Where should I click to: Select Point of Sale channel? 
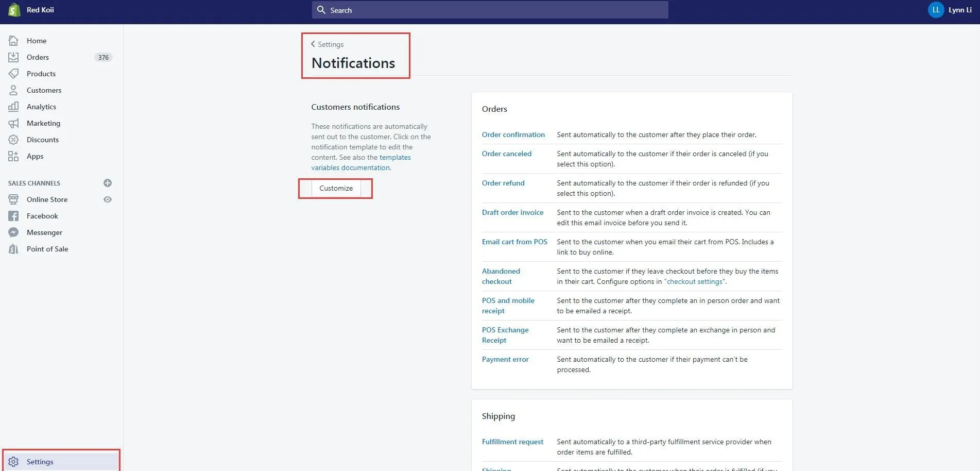pos(47,249)
